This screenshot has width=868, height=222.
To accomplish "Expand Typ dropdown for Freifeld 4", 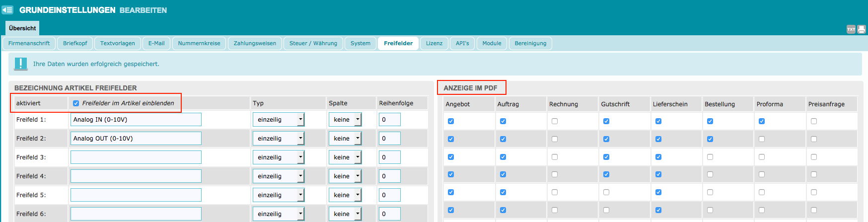I will tap(279, 176).
